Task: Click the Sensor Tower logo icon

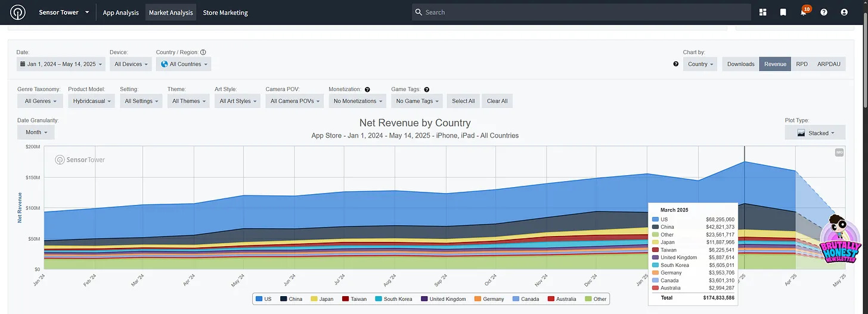Action: click(x=18, y=13)
